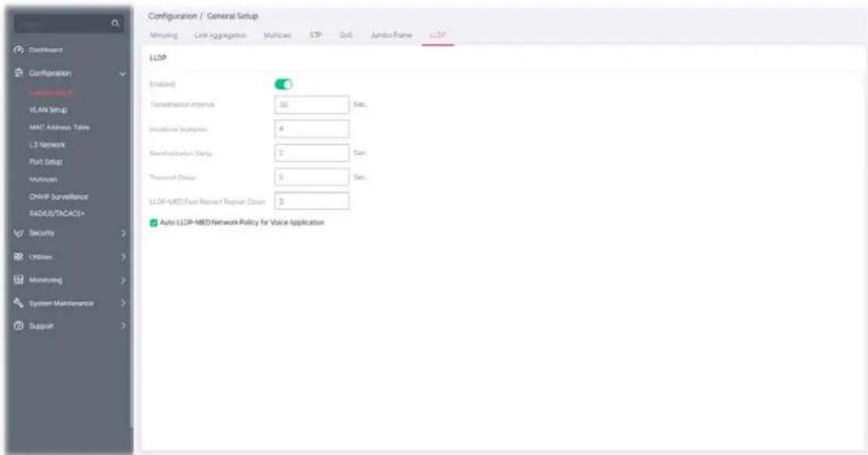Screen dimensions: 868x455
Task: Expand the Security menu chevron
Action: click(x=124, y=233)
